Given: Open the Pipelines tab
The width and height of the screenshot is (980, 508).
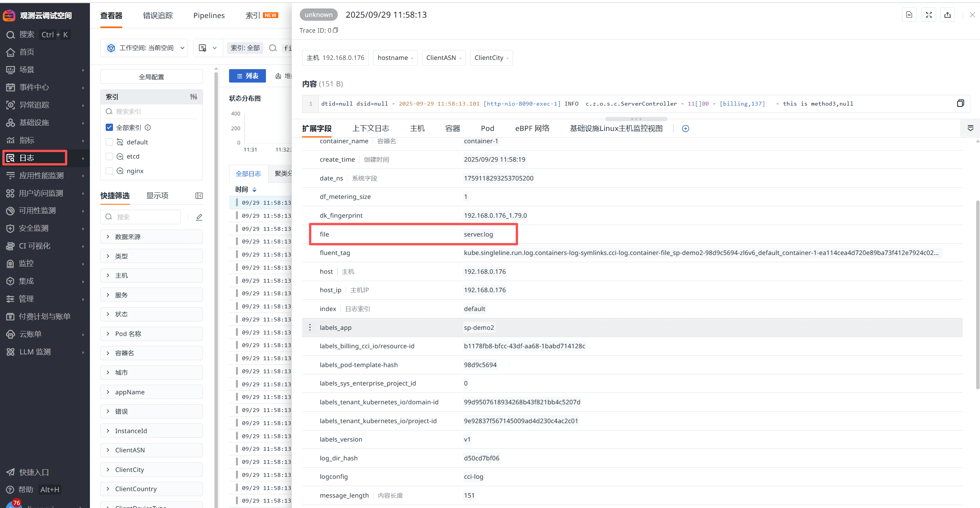Looking at the screenshot, I should (x=209, y=15).
